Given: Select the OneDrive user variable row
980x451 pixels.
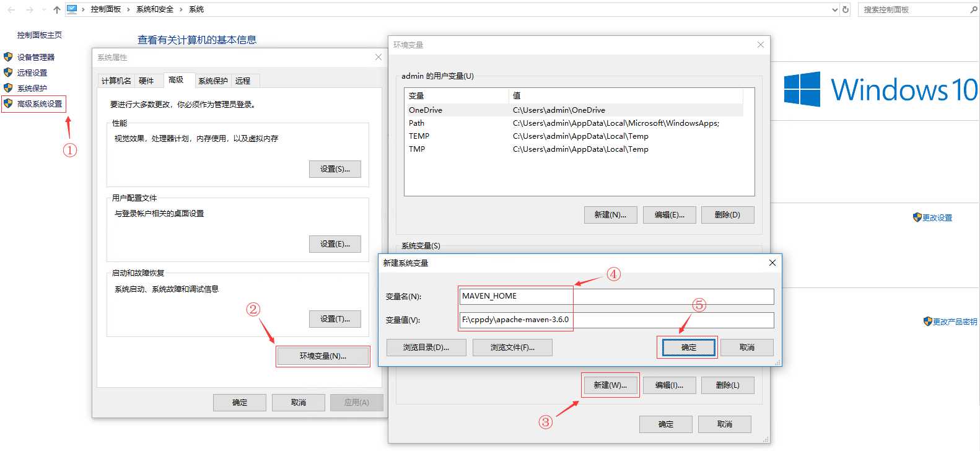Looking at the screenshot, I should click(574, 110).
